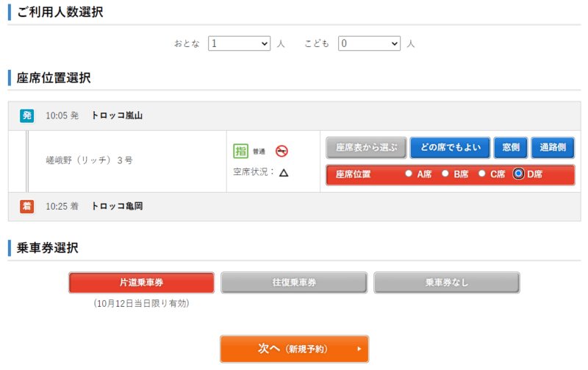The height and width of the screenshot is (370, 588).
Task: Select the C席 radio button
Action: (x=482, y=174)
